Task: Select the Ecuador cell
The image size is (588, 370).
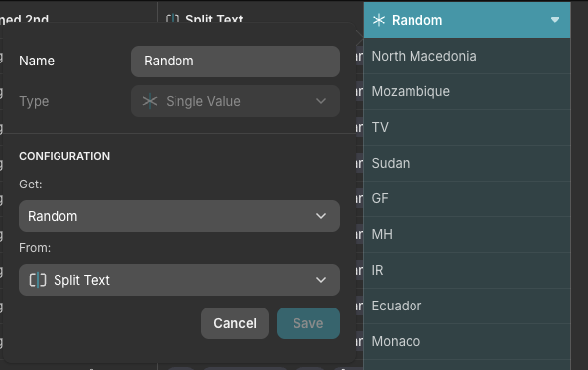Action: point(467,306)
